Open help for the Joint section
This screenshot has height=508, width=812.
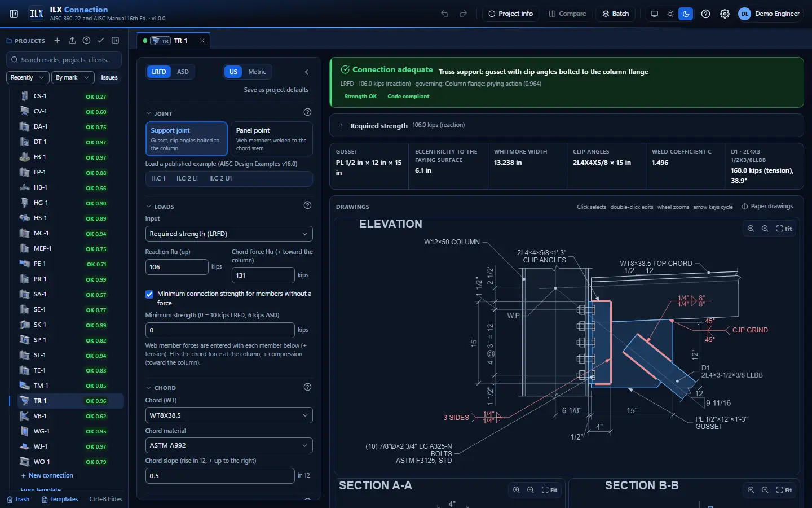307,112
